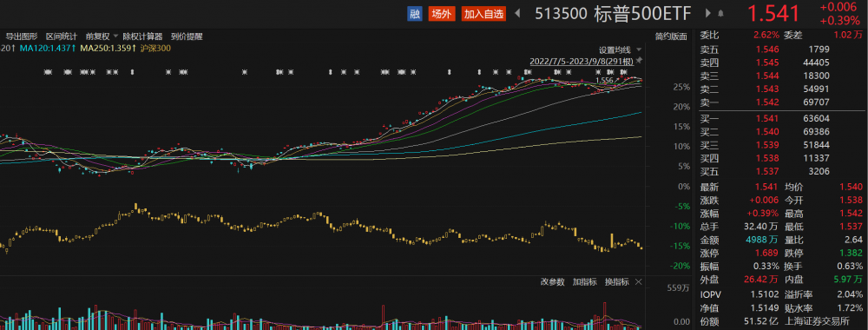Click 改参数 to modify indicator parameters
868x330 pixels.
[x=552, y=282]
